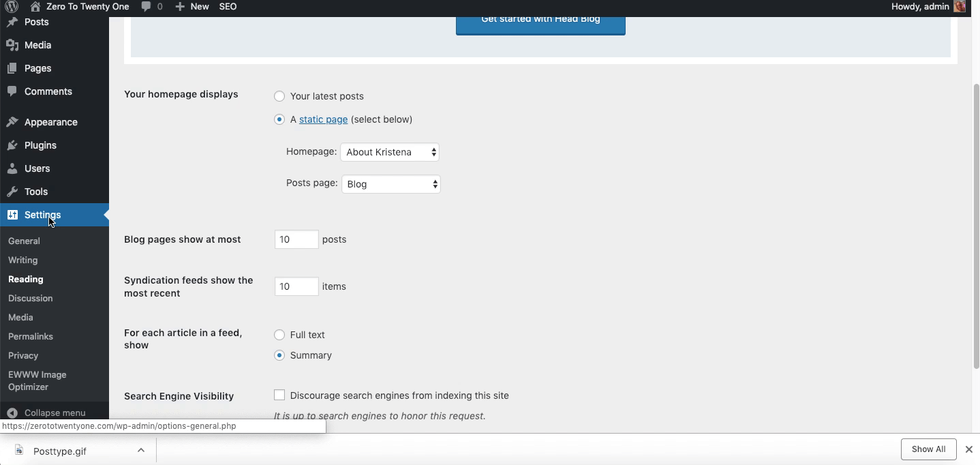Click the Collapse menu arrow icon
The height and width of the screenshot is (465, 980).
12,412
